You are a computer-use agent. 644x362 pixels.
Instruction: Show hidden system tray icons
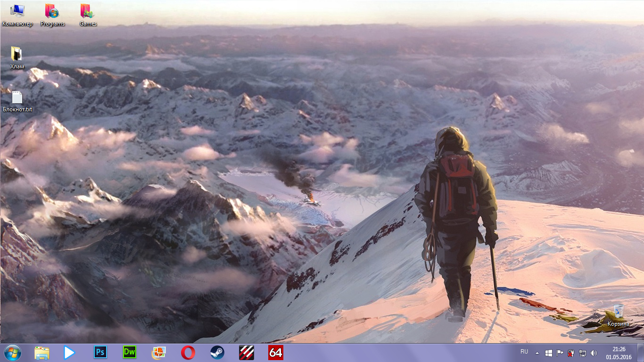[x=537, y=353]
